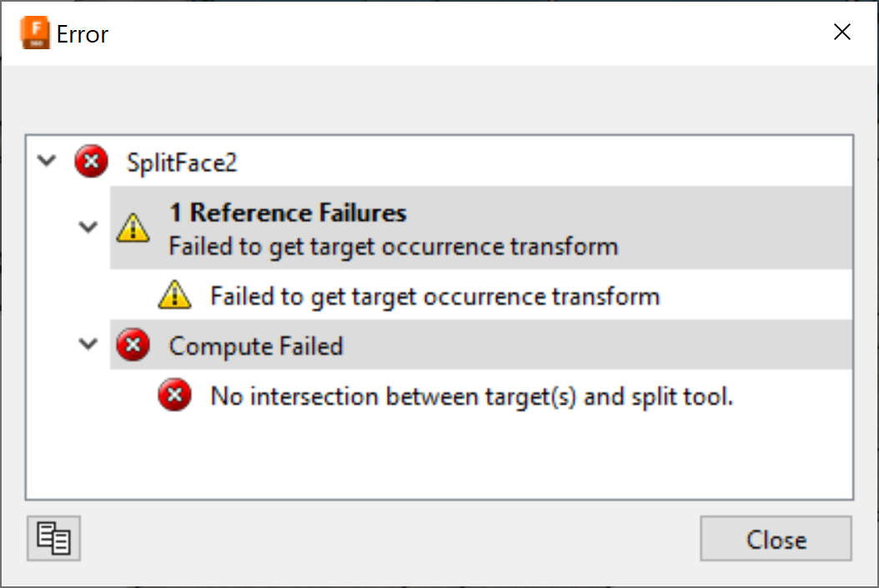The image size is (879, 588).
Task: Click the copy details icon at bottom left
Action: point(53,538)
